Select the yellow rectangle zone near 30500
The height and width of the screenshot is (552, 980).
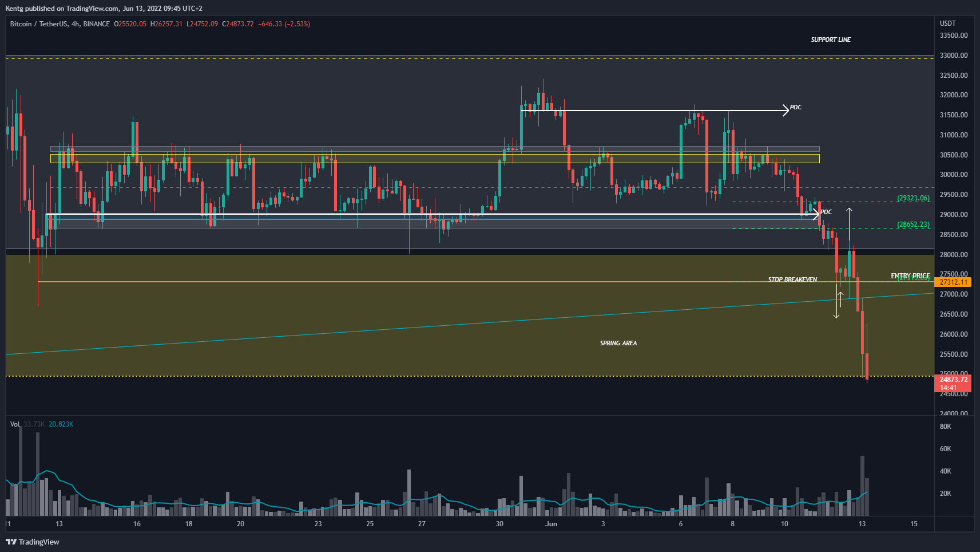[x=435, y=159]
